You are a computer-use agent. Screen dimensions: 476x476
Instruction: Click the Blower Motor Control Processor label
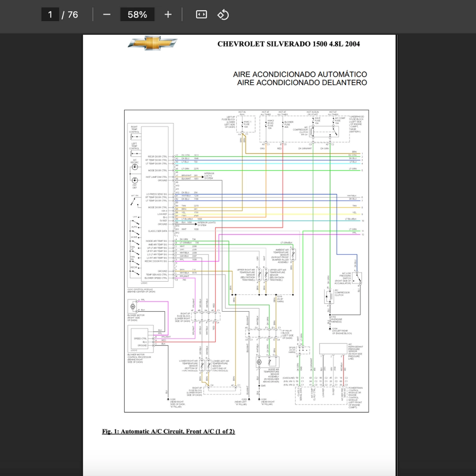pyautogui.click(x=139, y=358)
